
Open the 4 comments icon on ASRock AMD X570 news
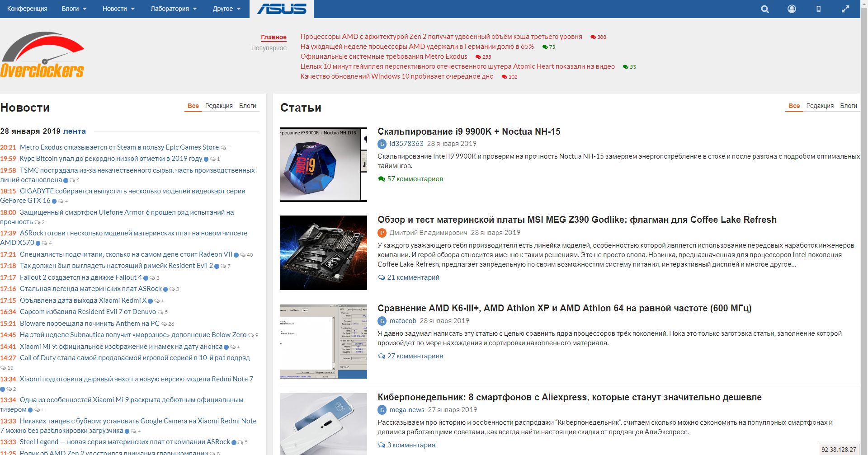click(x=47, y=243)
